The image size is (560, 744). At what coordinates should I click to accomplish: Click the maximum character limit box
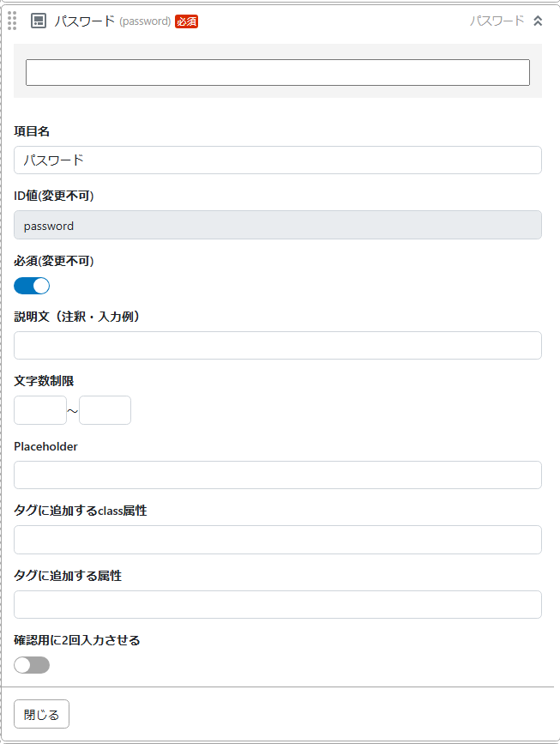[x=105, y=410]
